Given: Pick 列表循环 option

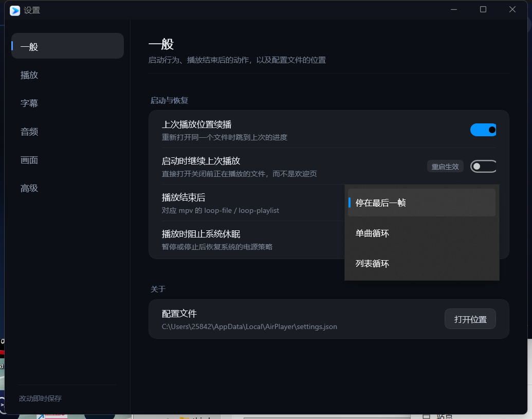Looking at the screenshot, I should coord(421,264).
